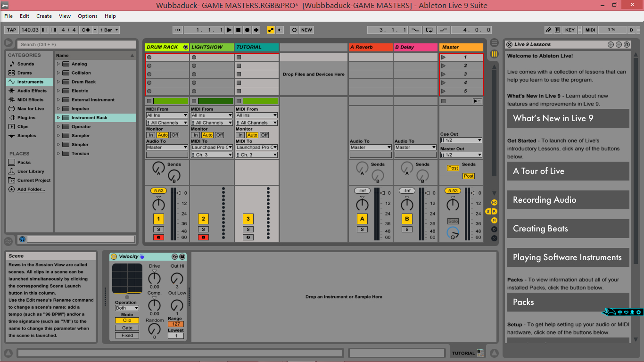
Task: Toggle the Follow button in transport
Action: point(178,30)
